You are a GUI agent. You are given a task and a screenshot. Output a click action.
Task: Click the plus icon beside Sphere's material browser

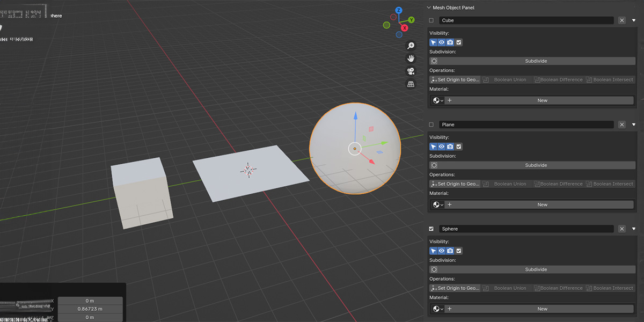(x=450, y=309)
